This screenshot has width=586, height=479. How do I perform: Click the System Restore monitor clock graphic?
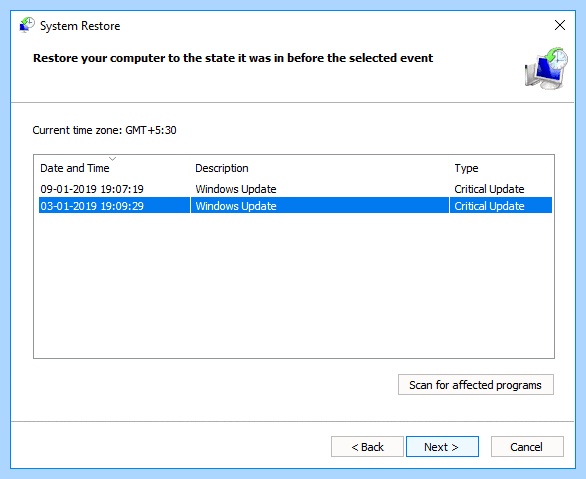pyautogui.click(x=546, y=68)
